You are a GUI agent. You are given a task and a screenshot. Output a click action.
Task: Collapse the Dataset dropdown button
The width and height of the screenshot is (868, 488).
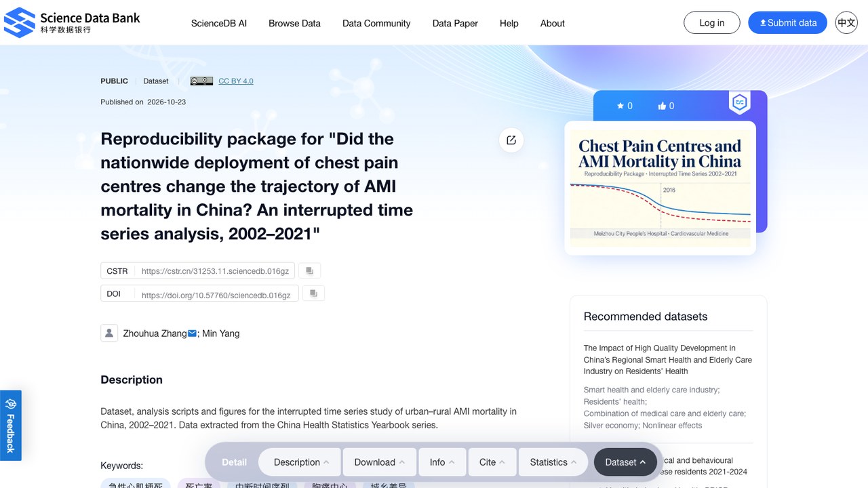625,462
